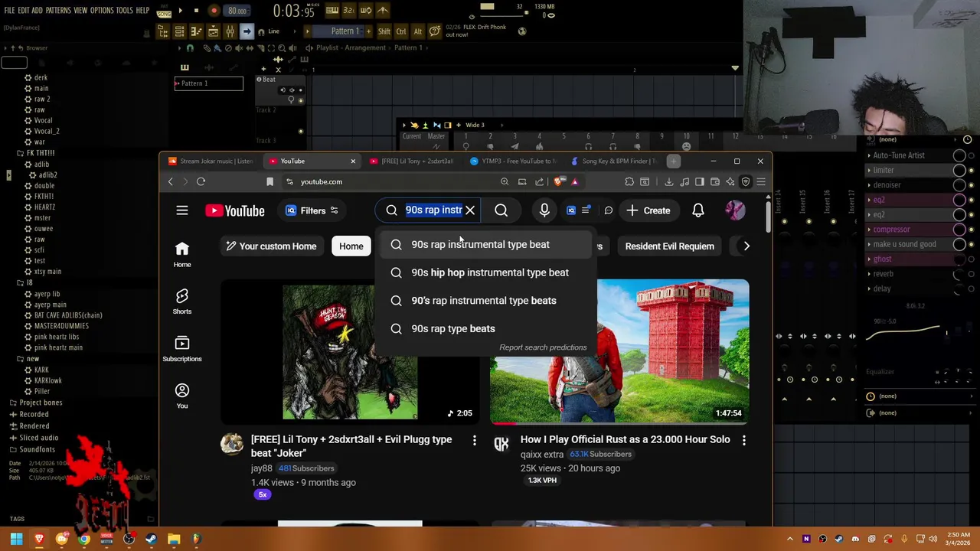Screen dimensions: 980x551
Task: Bookmark this page in the browser toolbar
Action: [269, 181]
